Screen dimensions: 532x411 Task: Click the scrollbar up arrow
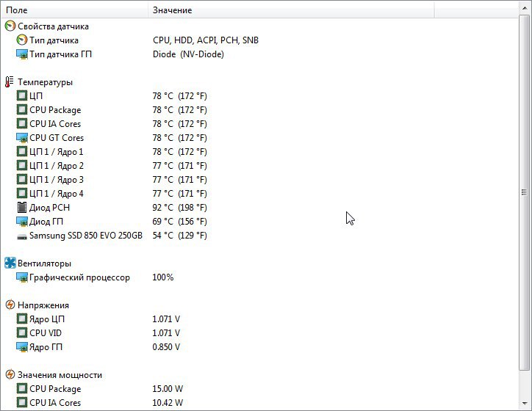525,9
